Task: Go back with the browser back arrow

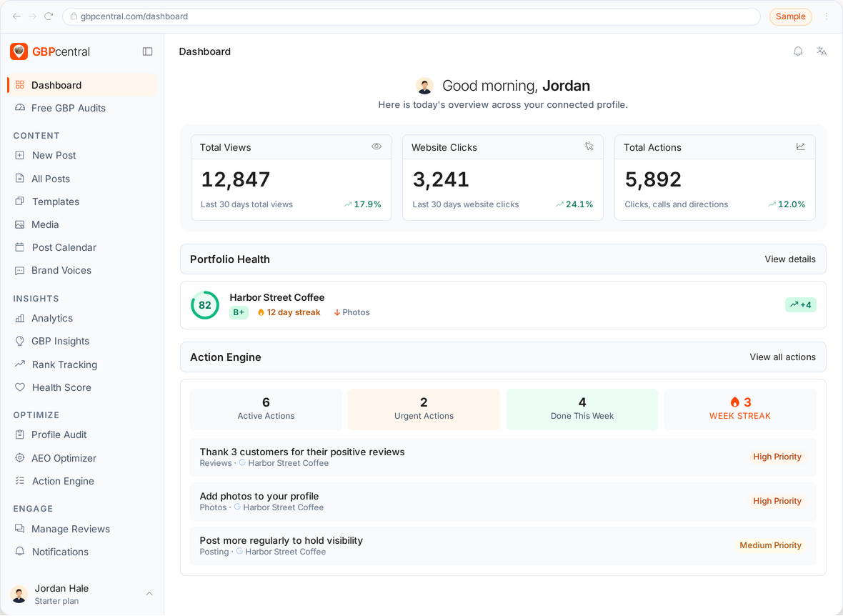Action: (16, 16)
